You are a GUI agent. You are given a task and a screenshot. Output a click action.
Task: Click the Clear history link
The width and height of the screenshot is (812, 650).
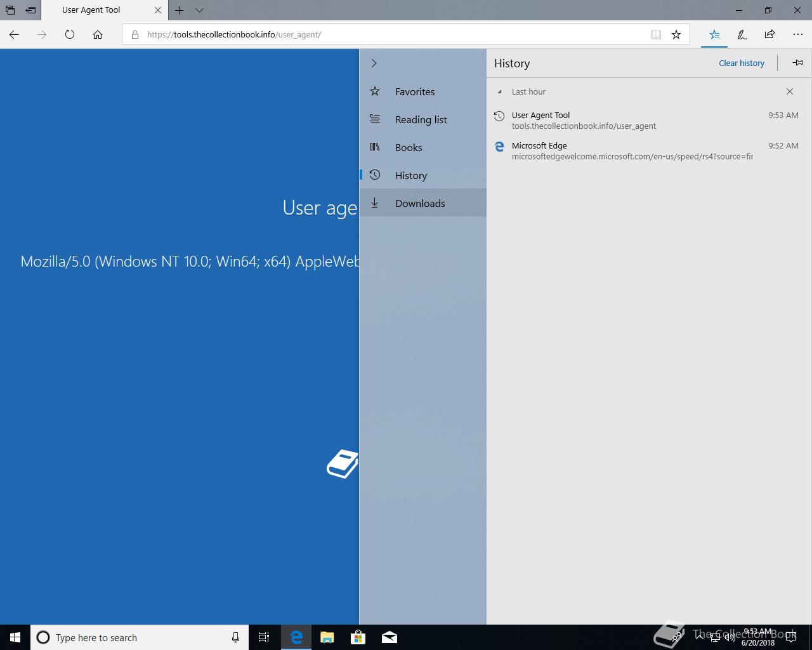pos(742,63)
